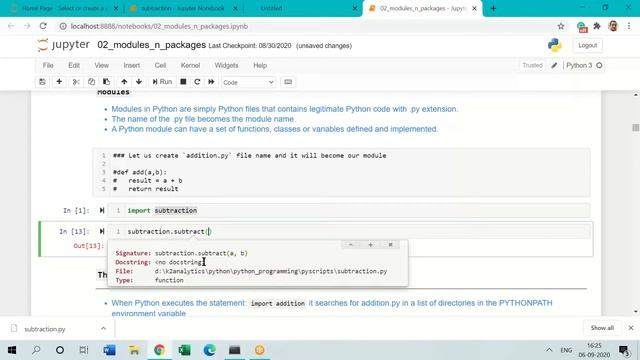Open the Chrome profile avatar
The image size is (640, 360).
pos(613,26)
